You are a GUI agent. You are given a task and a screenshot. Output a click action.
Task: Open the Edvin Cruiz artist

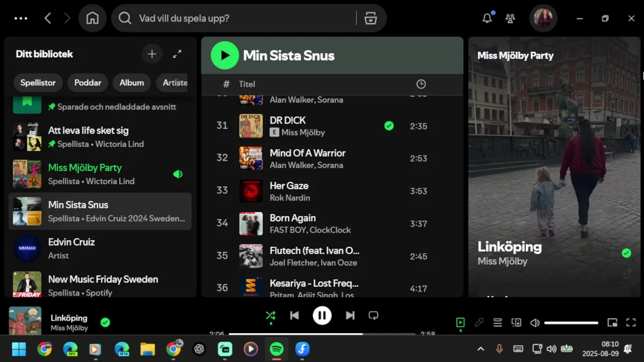pyautogui.click(x=100, y=248)
